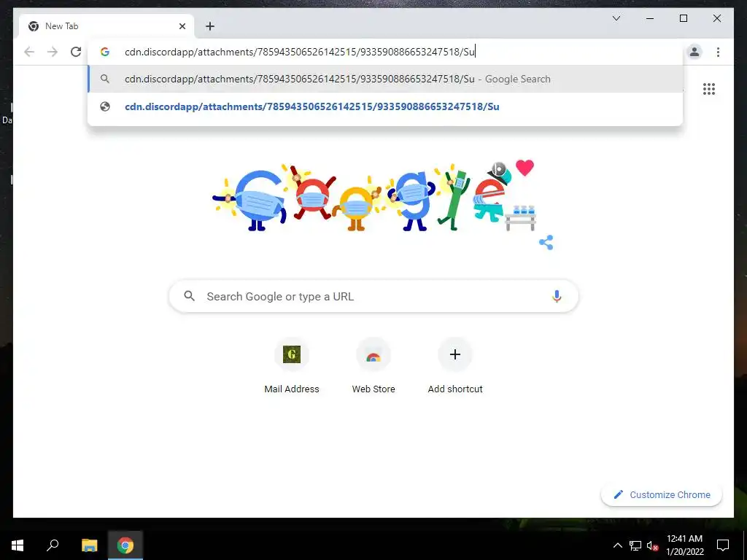Click the share Doodle icon

(x=546, y=242)
